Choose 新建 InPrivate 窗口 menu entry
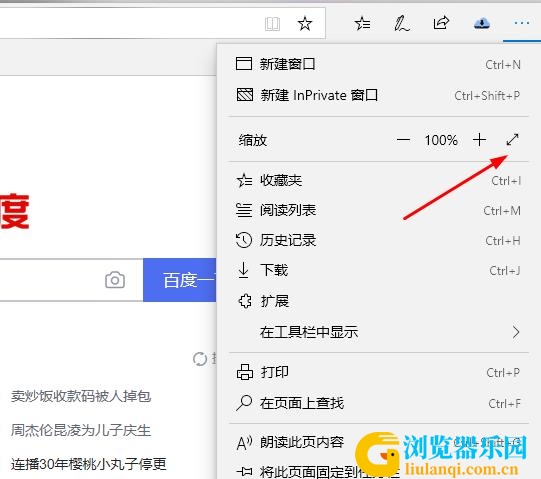This screenshot has width=541, height=479. click(x=379, y=95)
